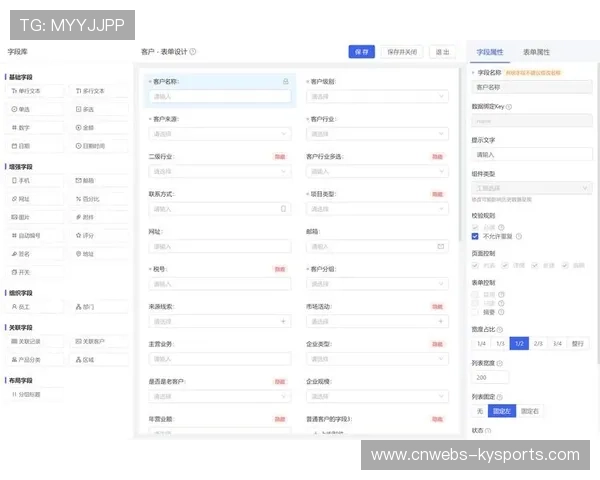The width and height of the screenshot is (600, 480).
Task: Add the 图片 (image) field
Action: [36, 217]
